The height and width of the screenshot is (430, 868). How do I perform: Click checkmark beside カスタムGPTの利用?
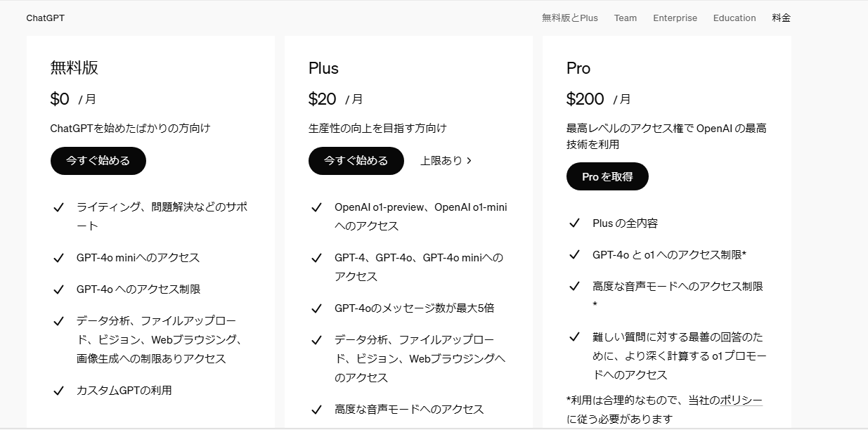click(x=59, y=390)
